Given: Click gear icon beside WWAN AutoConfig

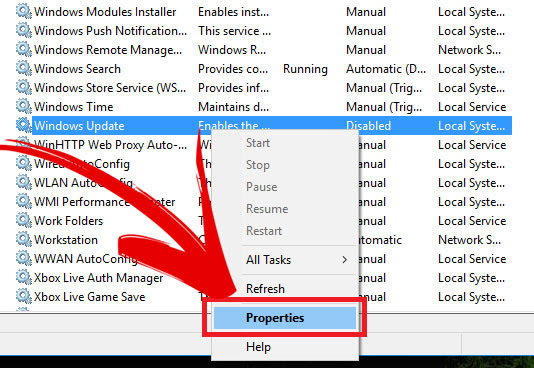Looking at the screenshot, I should [x=23, y=259].
